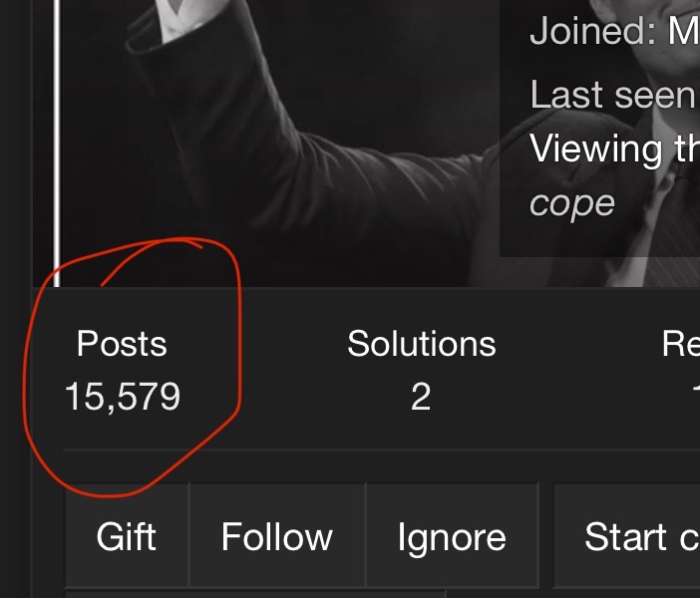Click the Solutions count of 2
The width and height of the screenshot is (700, 598).
click(x=421, y=397)
